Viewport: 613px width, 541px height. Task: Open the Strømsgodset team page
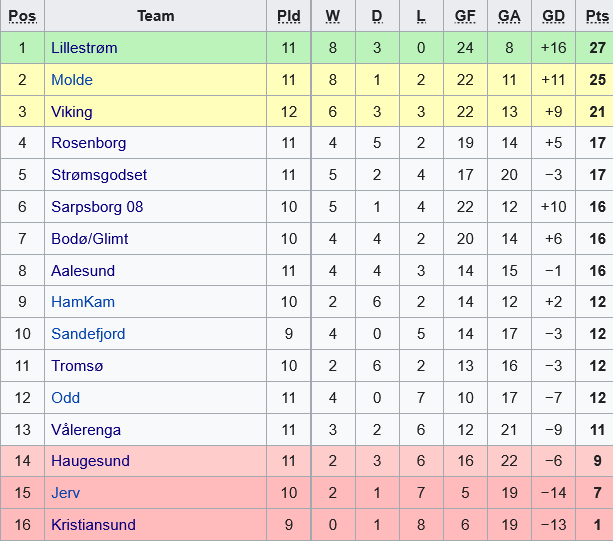click(x=99, y=175)
